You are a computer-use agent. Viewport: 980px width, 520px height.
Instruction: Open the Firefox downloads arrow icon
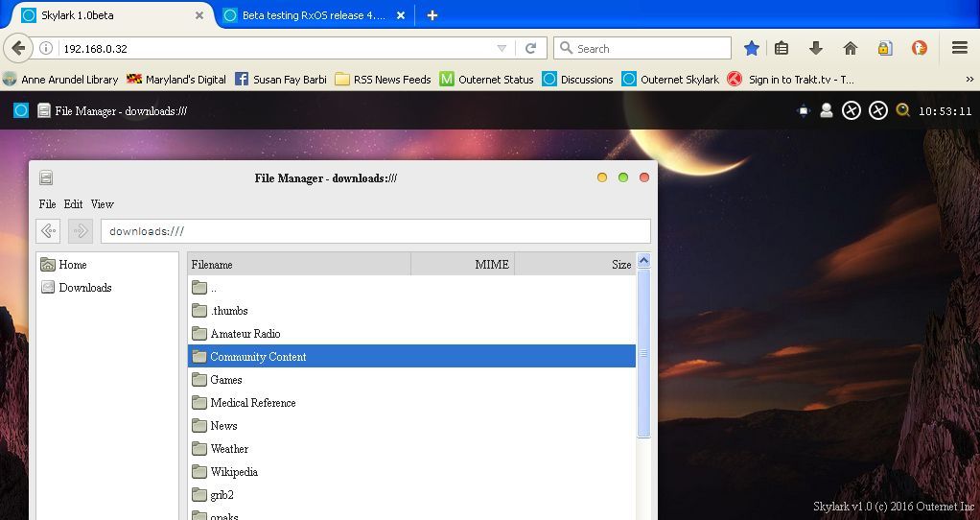pos(816,48)
